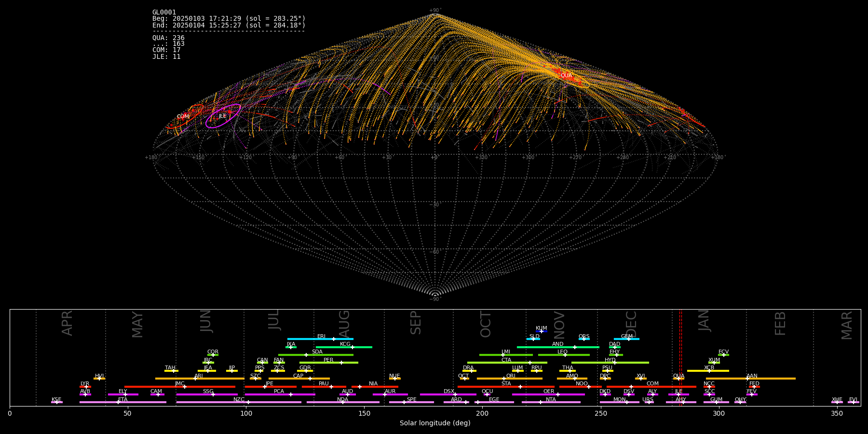Click the NTA shower bar in timeline
Screen dimensions: 868x434
coord(551,402)
